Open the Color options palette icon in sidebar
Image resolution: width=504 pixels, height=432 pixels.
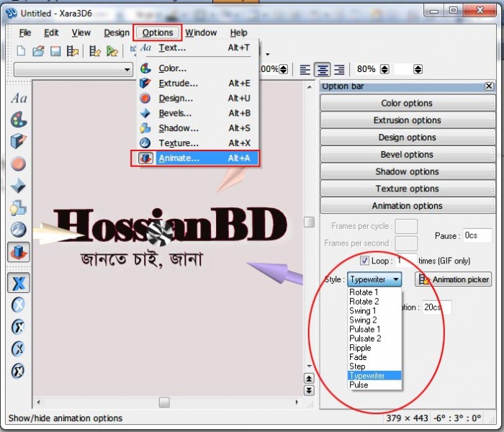coord(19,120)
